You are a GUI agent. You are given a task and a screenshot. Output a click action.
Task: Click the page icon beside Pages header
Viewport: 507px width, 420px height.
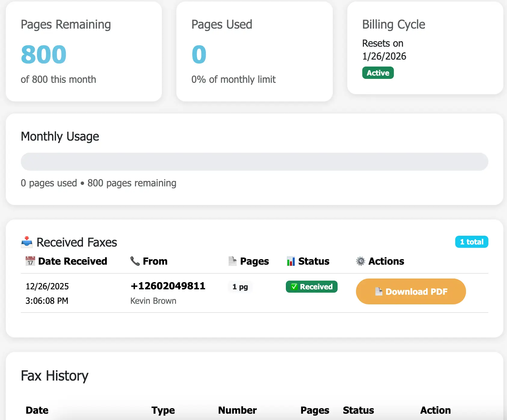[232, 261]
